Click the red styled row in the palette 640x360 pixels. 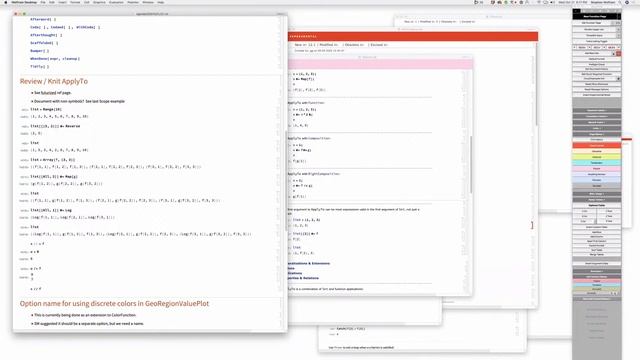click(597, 145)
